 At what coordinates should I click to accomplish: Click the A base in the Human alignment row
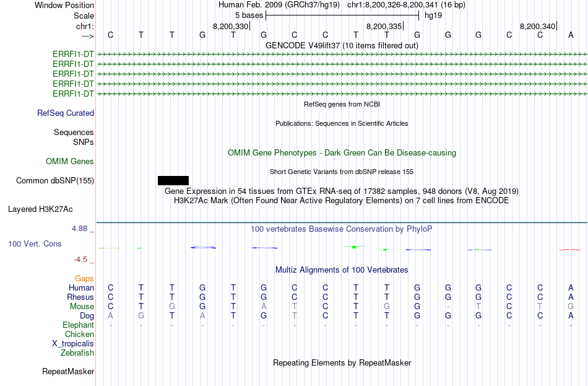tap(571, 287)
